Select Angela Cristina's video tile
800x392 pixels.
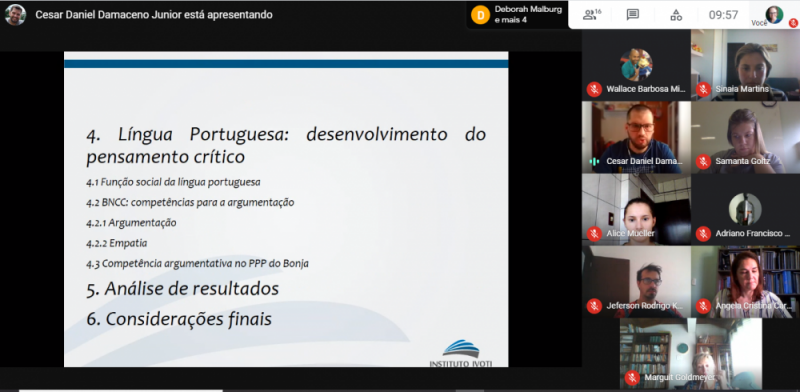point(745,282)
